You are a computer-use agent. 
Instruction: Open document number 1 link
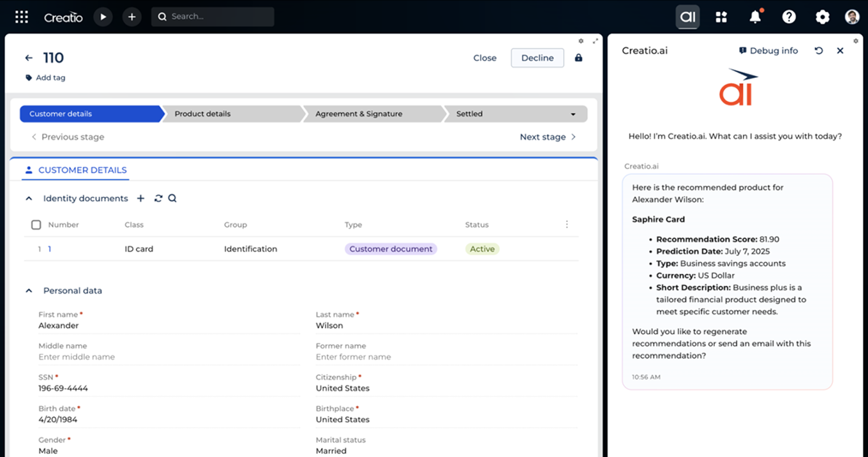pos(50,249)
